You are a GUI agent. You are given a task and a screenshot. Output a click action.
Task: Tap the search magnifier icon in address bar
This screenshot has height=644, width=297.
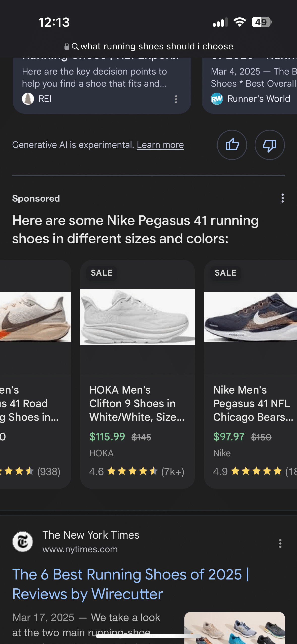(x=75, y=46)
